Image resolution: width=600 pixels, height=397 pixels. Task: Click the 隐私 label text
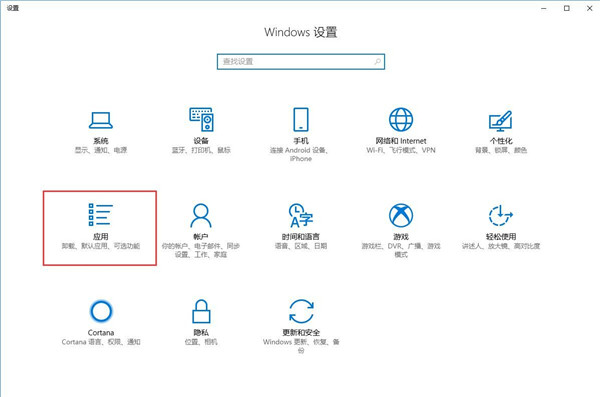pyautogui.click(x=201, y=332)
